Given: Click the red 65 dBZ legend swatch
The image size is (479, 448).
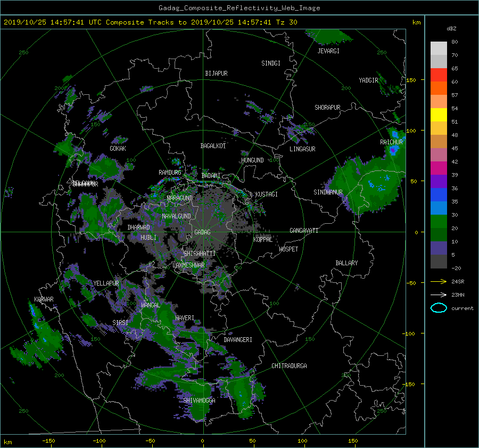Looking at the screenshot, I should (439, 75).
